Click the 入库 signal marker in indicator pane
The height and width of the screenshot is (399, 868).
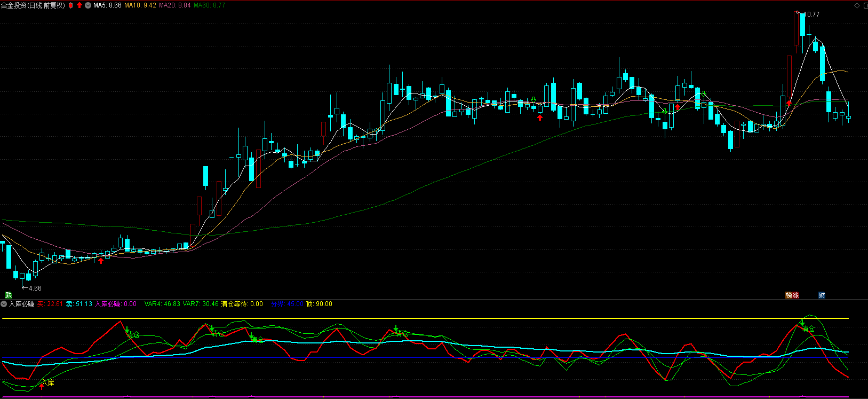point(48,382)
